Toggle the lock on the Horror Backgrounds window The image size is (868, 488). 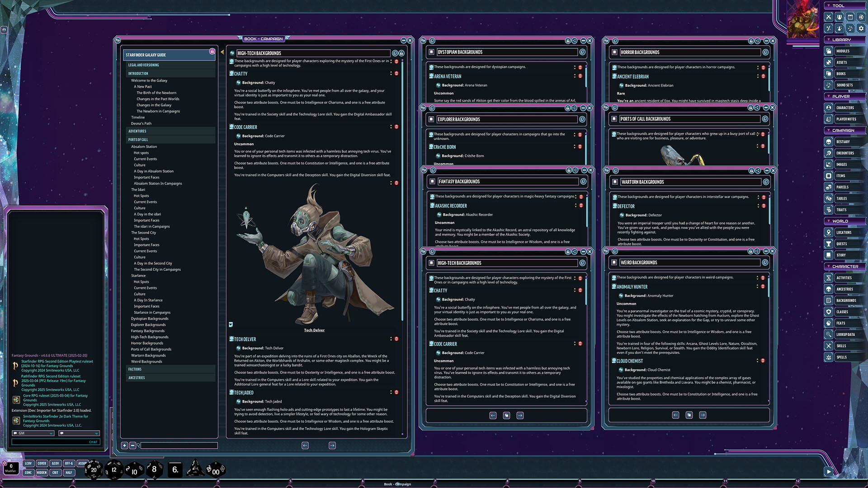pyautogui.click(x=751, y=41)
